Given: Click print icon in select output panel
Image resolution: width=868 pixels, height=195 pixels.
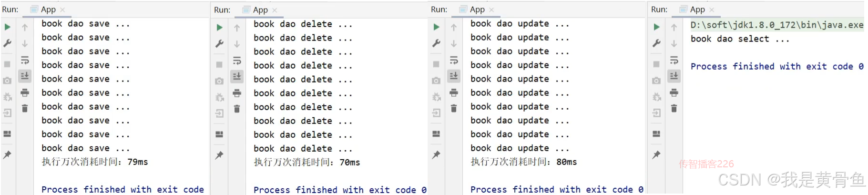Looking at the screenshot, I should (674, 92).
